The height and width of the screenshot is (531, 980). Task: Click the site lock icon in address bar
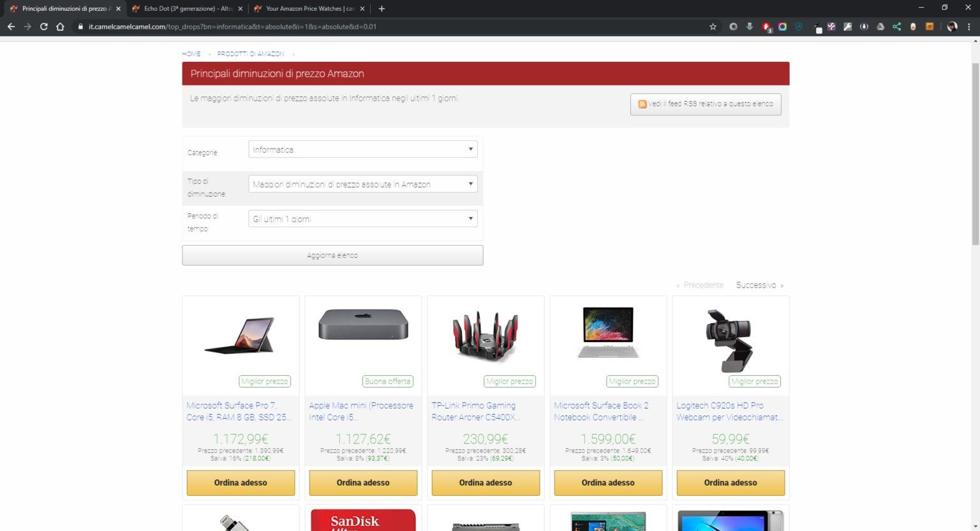[80, 27]
